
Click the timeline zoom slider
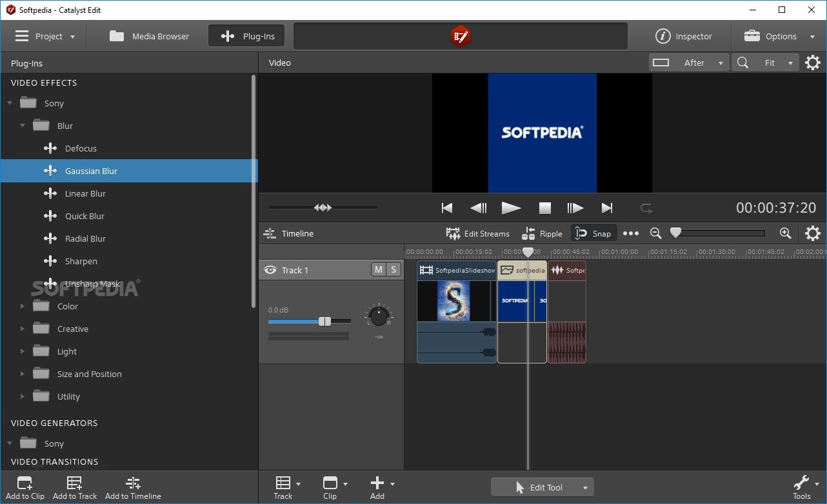[717, 233]
